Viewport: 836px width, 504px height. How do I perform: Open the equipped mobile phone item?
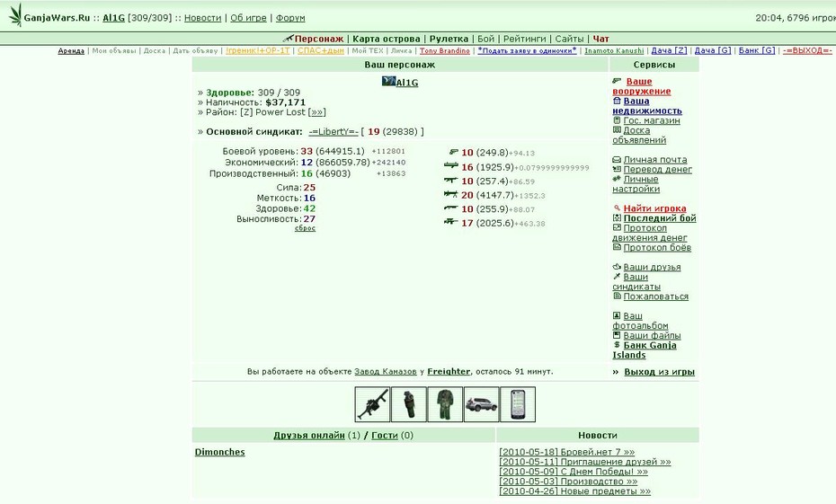(518, 405)
